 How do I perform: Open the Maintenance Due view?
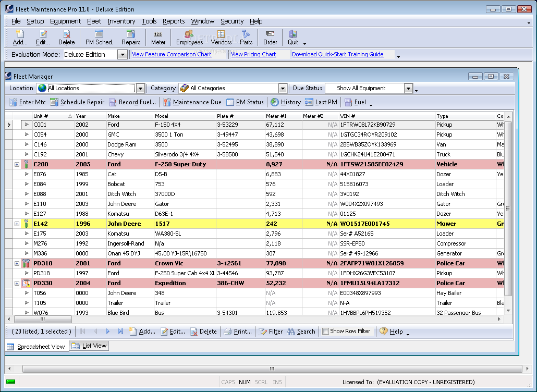coord(192,102)
